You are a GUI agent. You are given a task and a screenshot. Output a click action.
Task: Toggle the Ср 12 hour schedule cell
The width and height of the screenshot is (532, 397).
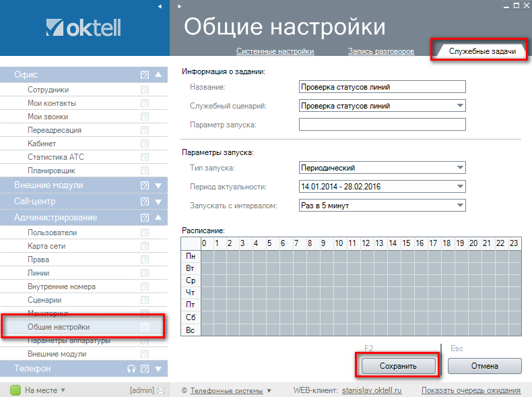(367, 280)
